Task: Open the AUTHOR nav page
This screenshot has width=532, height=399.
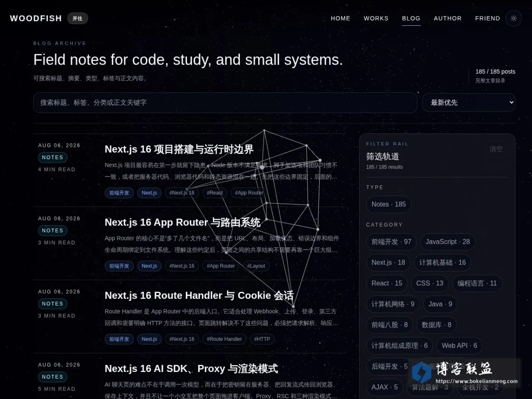Action: (x=448, y=18)
